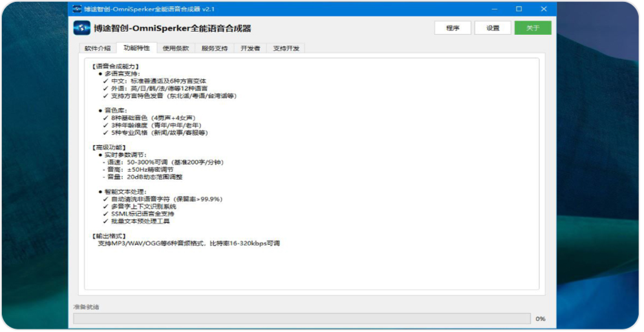Image resolution: width=644 pixels, height=332 pixels.
Task: Click the progress bar at the bottom
Action: (x=302, y=319)
